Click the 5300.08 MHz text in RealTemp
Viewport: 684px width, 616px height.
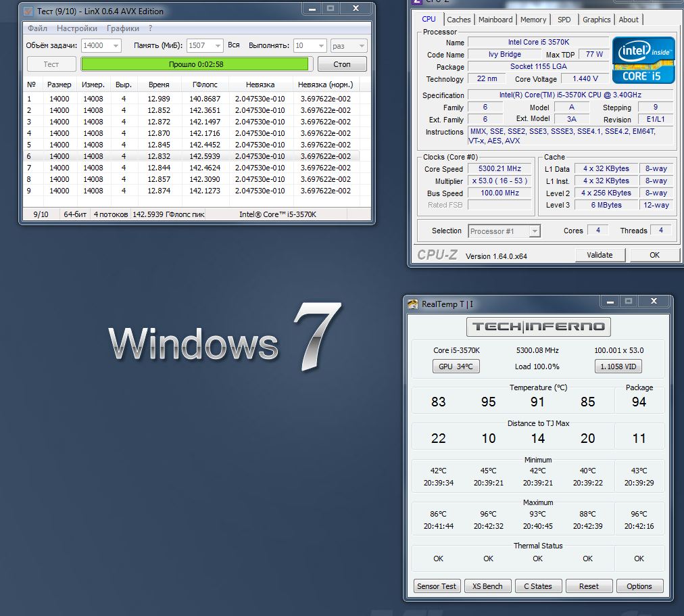(537, 350)
